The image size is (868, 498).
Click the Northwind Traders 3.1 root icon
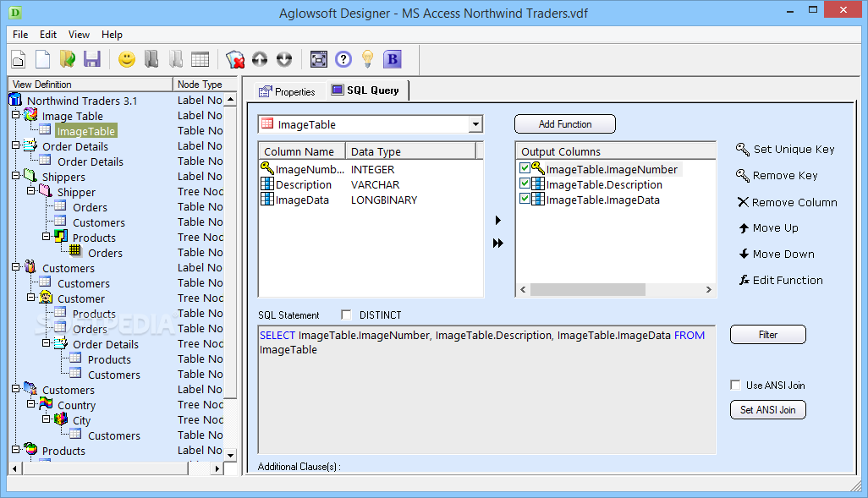pyautogui.click(x=16, y=100)
